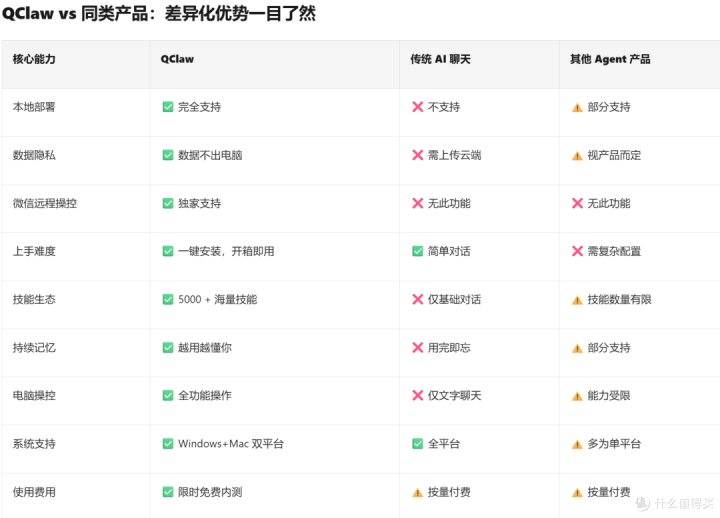
Task: Click the green check beside 简单对话
Action: (417, 251)
